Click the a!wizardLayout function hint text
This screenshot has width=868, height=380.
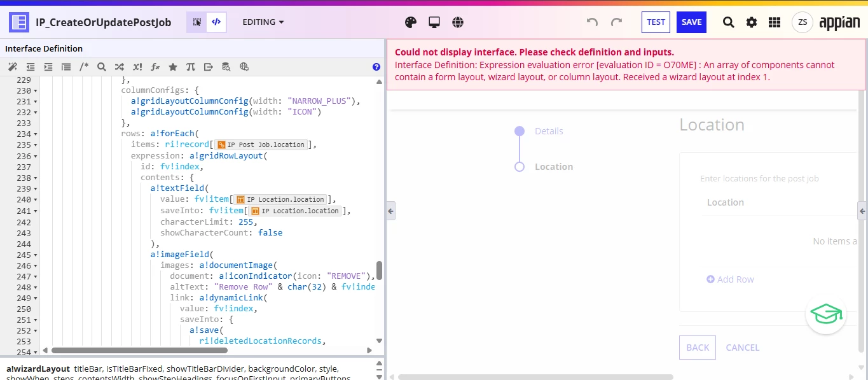point(38,369)
